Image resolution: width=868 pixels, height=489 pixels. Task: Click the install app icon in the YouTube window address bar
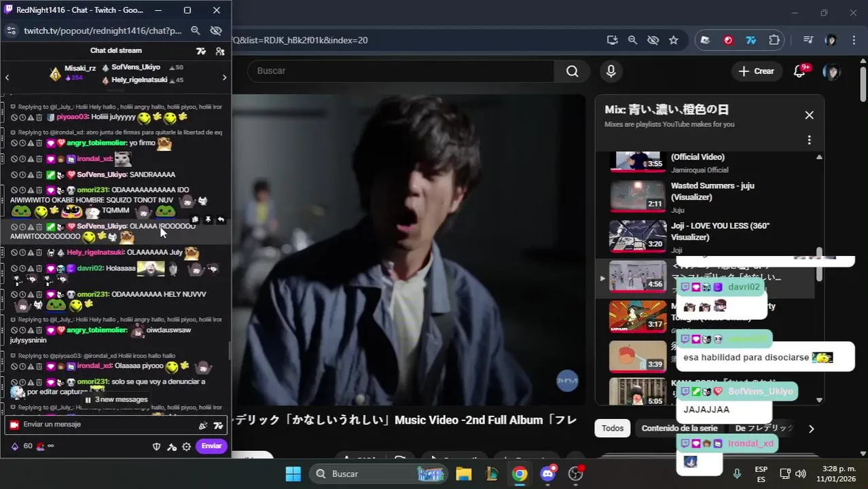(x=613, y=40)
